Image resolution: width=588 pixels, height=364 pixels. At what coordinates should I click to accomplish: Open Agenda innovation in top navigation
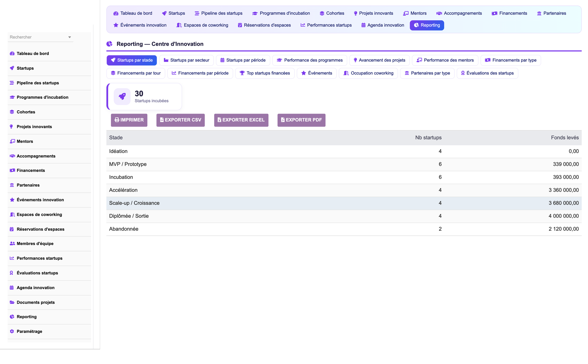[x=383, y=25]
